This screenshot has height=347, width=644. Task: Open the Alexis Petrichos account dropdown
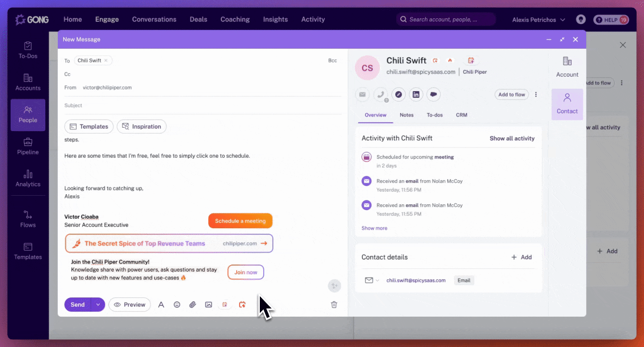pos(538,20)
